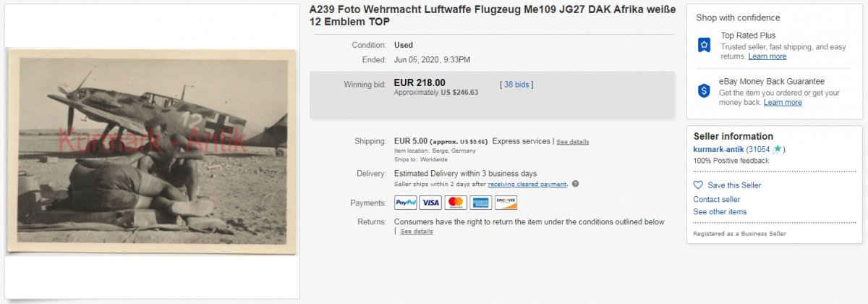Open See other items from seller
The height and width of the screenshot is (304, 868).
720,212
